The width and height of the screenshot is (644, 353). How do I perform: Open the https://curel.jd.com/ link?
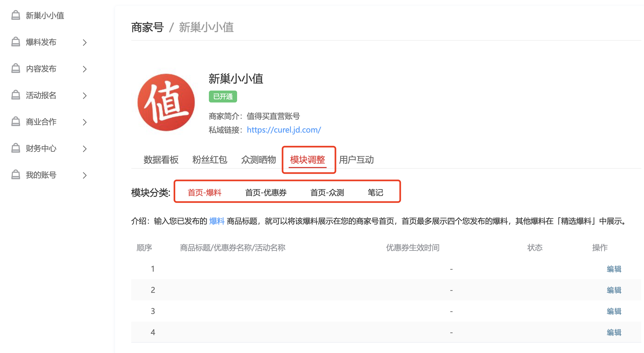pos(284,130)
